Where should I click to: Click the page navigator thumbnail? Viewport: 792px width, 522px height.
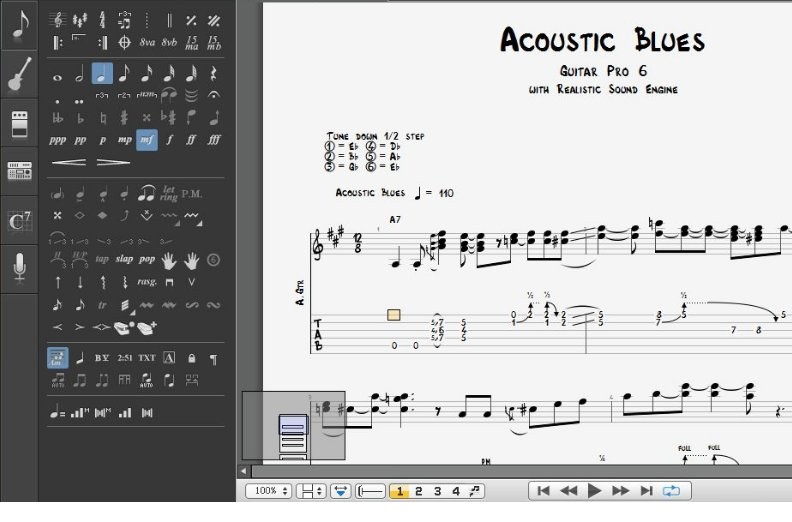293,425
